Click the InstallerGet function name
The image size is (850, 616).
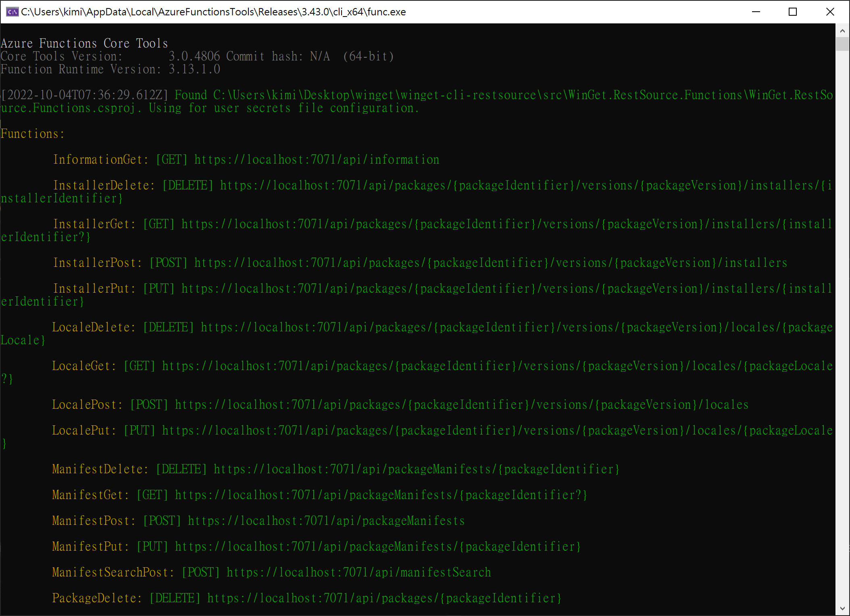(94, 224)
